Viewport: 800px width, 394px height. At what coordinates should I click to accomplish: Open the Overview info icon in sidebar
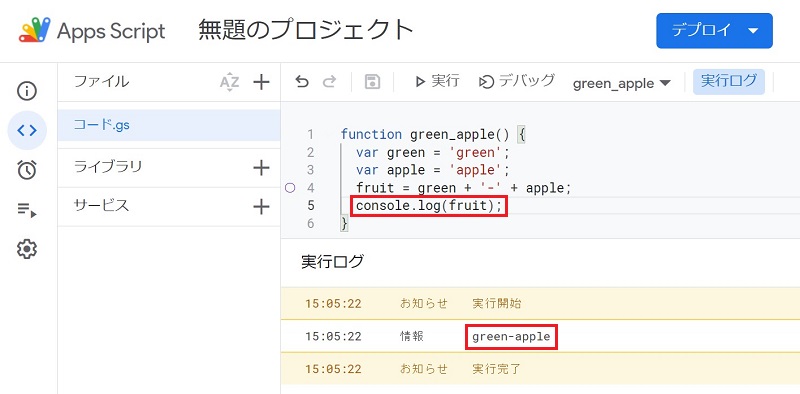(27, 91)
